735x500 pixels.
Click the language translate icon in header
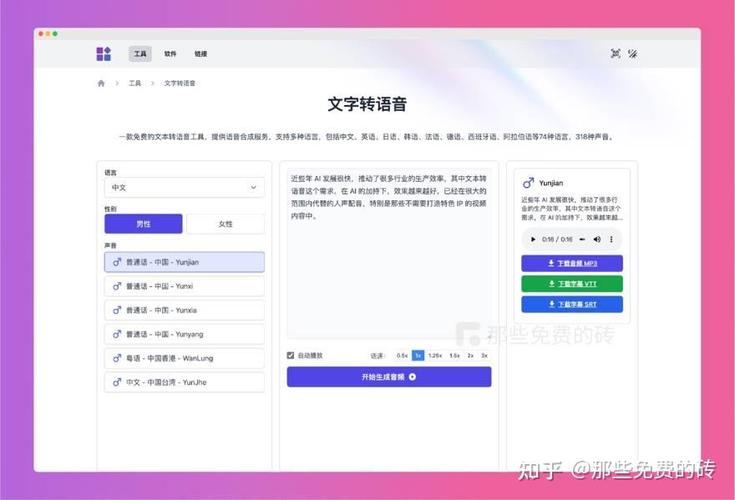pyautogui.click(x=615, y=54)
